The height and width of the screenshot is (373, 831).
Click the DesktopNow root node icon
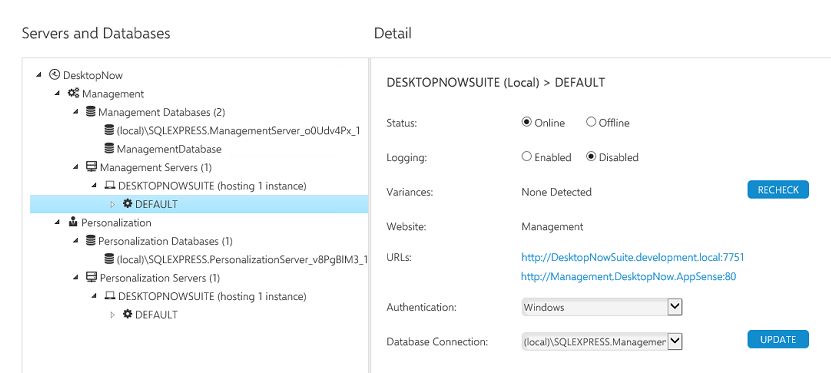pyautogui.click(x=55, y=75)
